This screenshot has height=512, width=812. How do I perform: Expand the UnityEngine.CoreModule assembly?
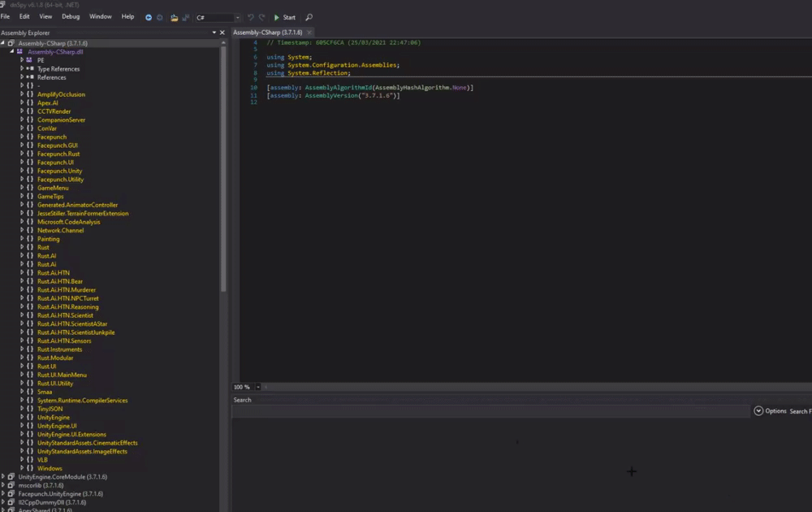click(x=3, y=477)
